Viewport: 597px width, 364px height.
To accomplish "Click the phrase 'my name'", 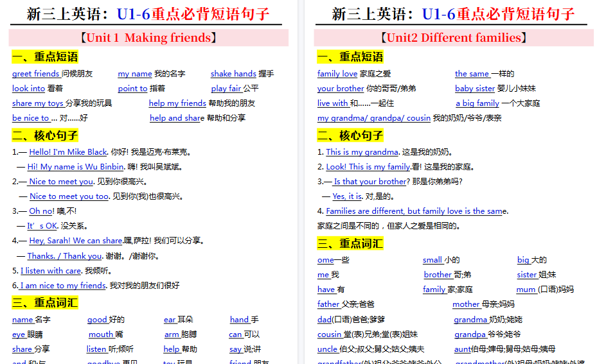I will pyautogui.click(x=135, y=73).
